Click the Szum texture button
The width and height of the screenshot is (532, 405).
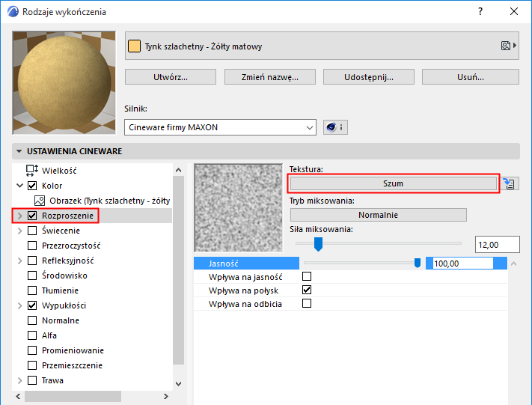(394, 183)
